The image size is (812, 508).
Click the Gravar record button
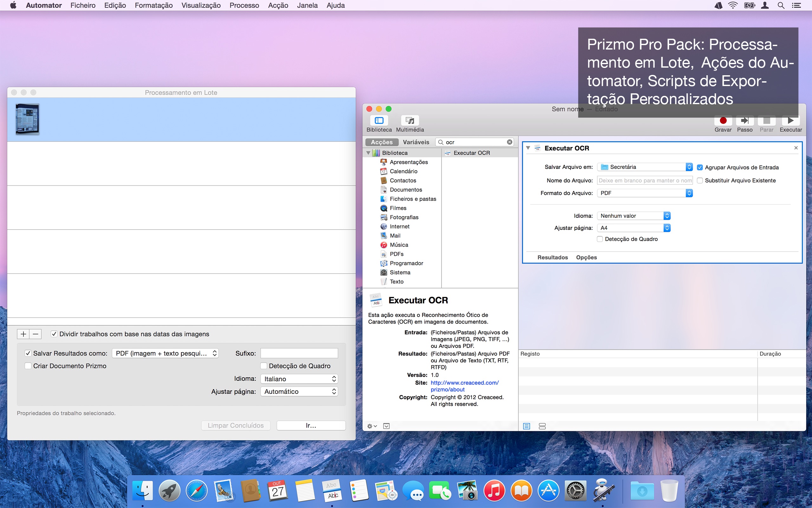(723, 121)
